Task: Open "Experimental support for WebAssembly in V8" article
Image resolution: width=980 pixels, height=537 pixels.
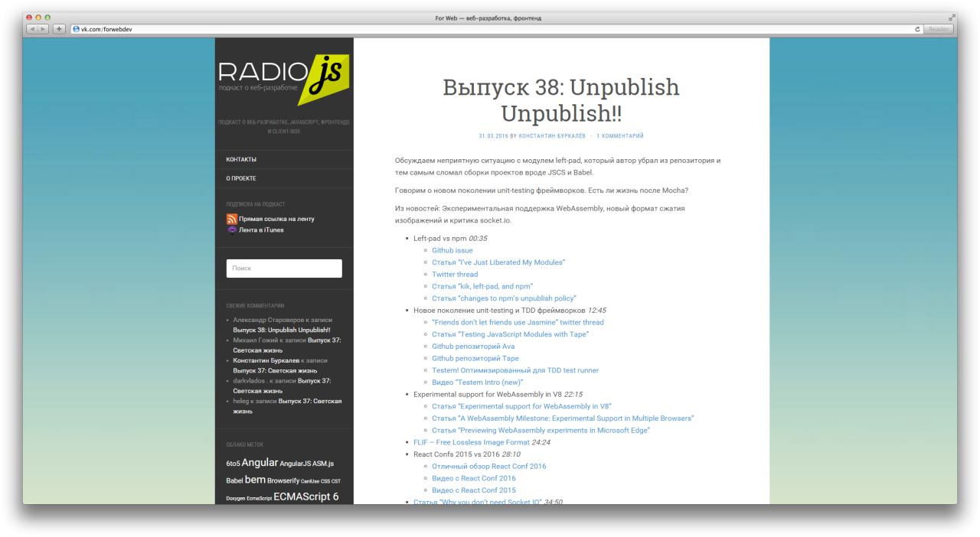Action: pos(521,406)
